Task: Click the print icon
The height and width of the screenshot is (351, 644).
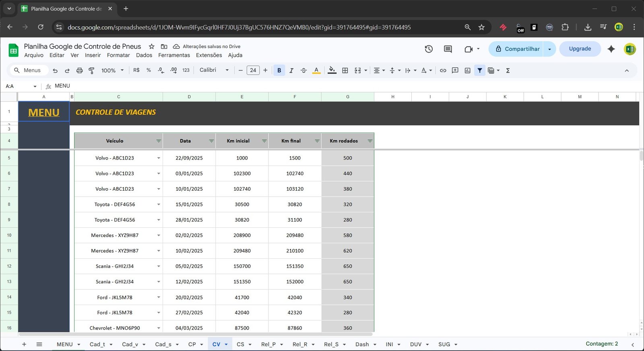Action: click(x=79, y=71)
